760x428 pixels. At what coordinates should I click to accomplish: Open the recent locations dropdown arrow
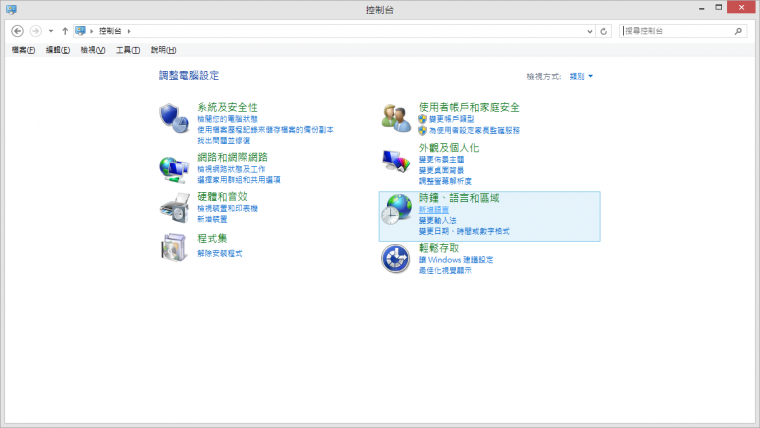pyautogui.click(x=51, y=31)
